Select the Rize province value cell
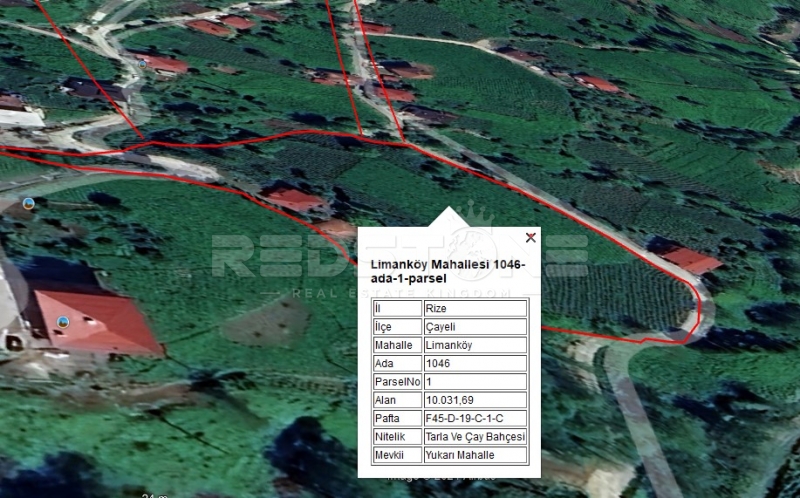The height and width of the screenshot is (498, 800). 474,308
